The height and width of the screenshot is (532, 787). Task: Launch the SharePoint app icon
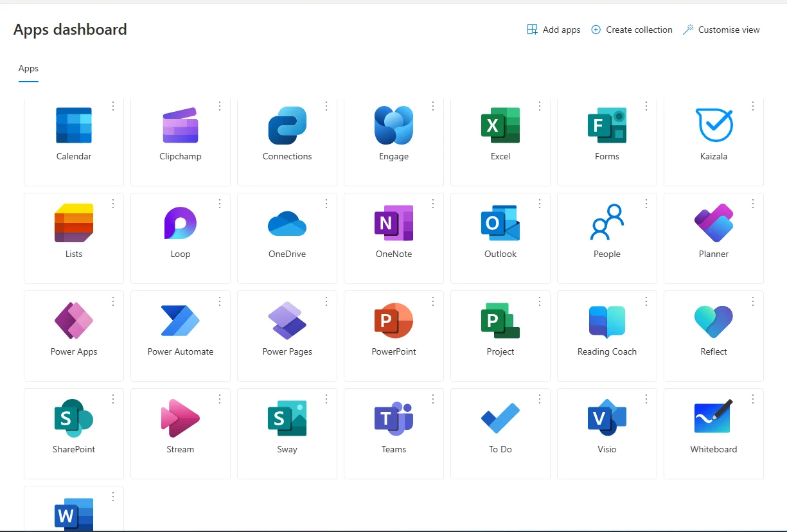click(74, 418)
